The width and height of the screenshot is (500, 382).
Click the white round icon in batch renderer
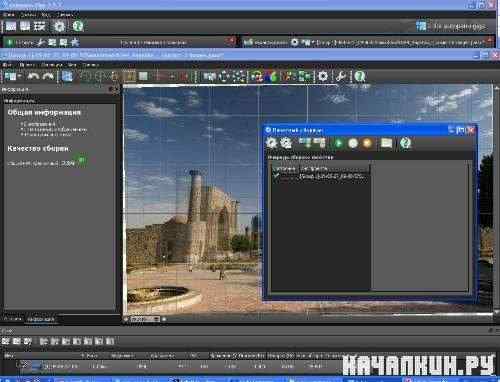(x=353, y=143)
